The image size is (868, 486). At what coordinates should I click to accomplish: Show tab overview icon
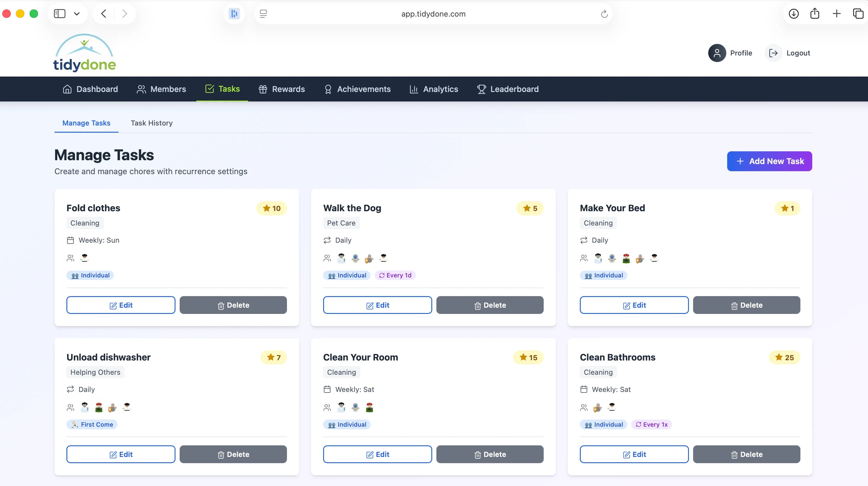click(x=858, y=14)
